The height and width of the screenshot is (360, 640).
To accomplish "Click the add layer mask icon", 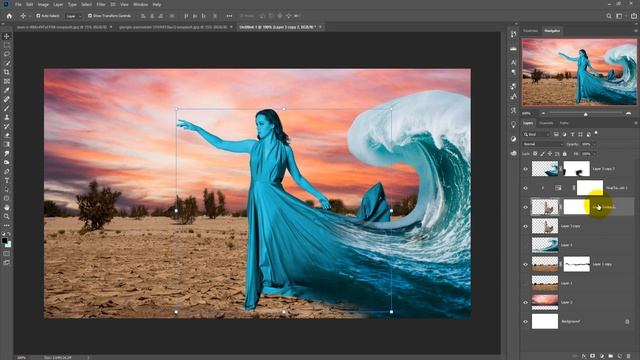I will (593, 356).
